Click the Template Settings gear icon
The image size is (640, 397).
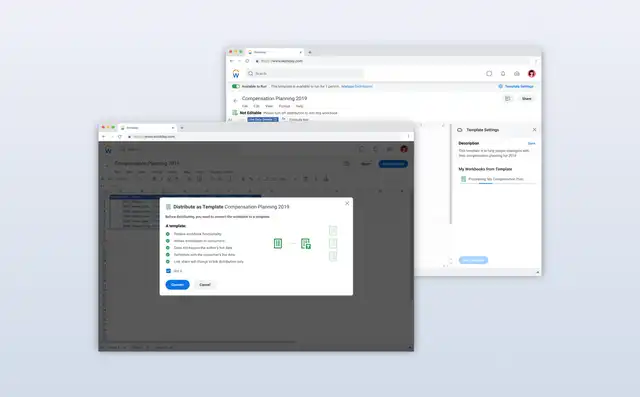tap(500, 86)
